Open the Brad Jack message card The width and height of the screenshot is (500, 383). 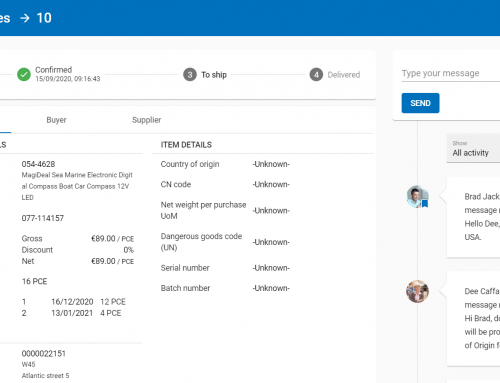click(x=473, y=217)
